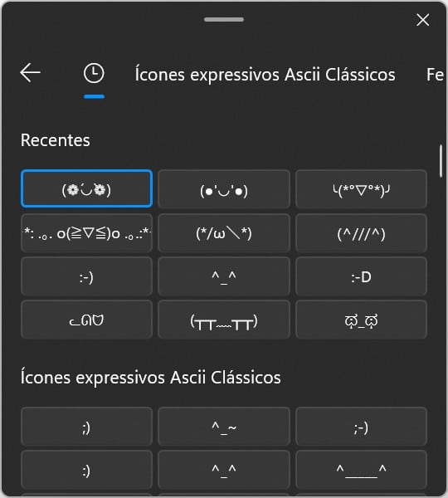Insert the flower-eyed smiling kaomoji
Image resolution: width=448 pixels, height=498 pixels.
(x=86, y=188)
